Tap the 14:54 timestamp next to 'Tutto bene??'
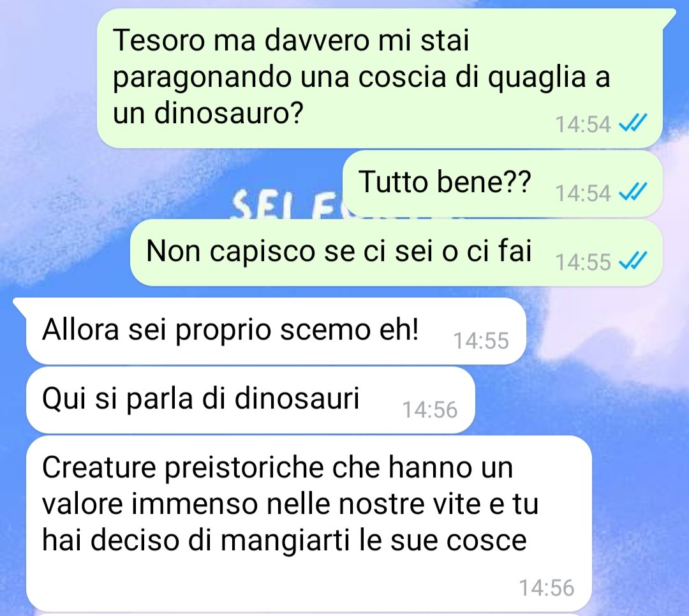The image size is (689, 616). coord(582,193)
